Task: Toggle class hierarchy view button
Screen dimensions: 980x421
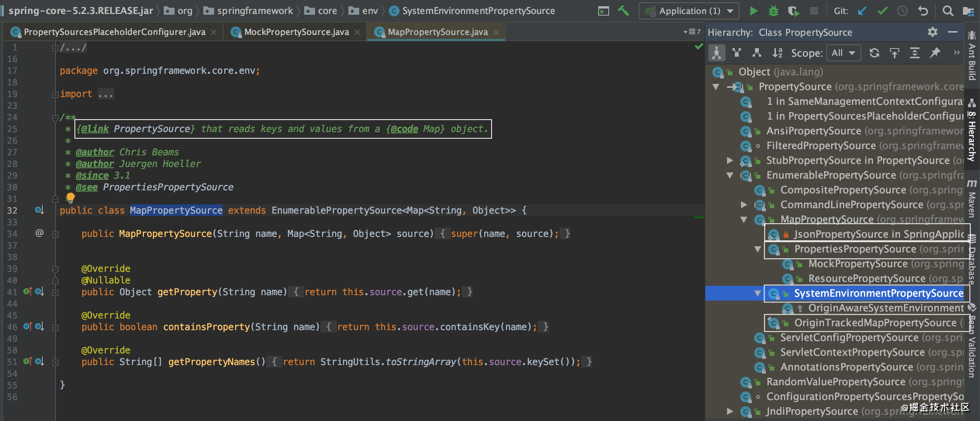Action: tap(717, 53)
